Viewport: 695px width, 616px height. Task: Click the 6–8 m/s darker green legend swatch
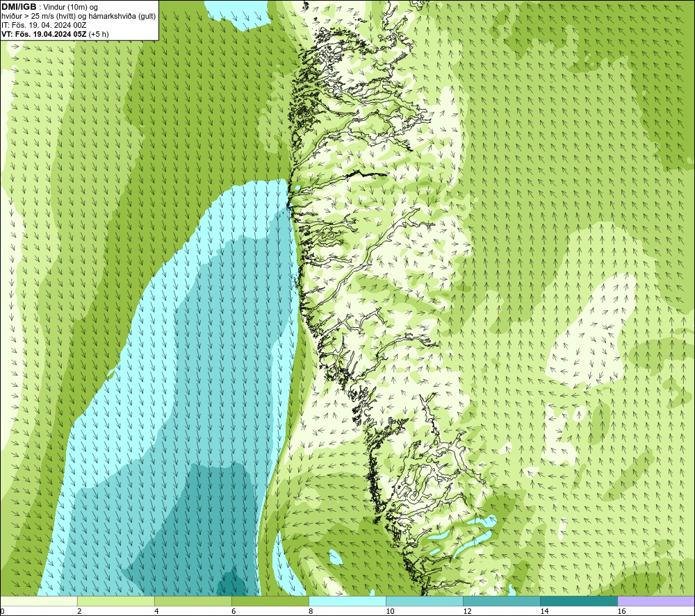[270, 601]
